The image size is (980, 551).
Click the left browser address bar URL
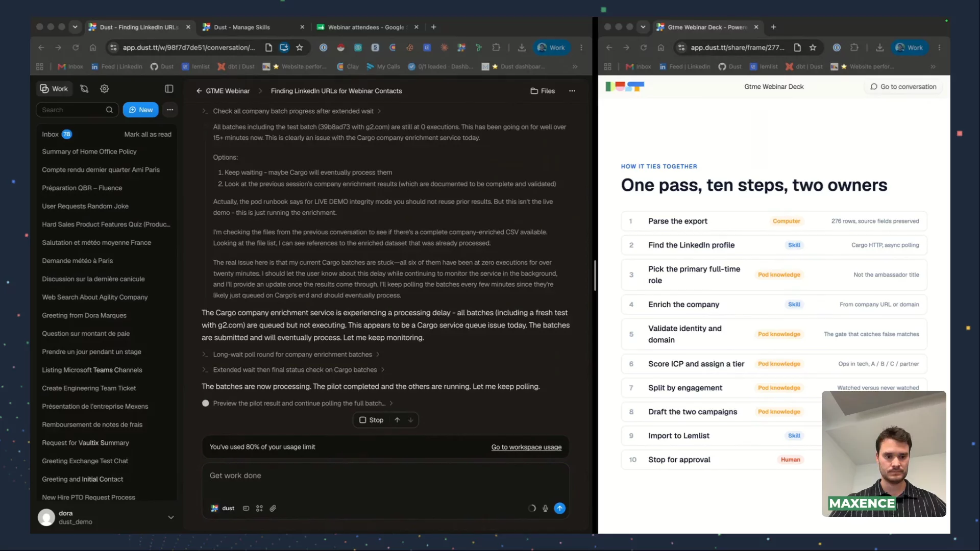[x=189, y=47]
